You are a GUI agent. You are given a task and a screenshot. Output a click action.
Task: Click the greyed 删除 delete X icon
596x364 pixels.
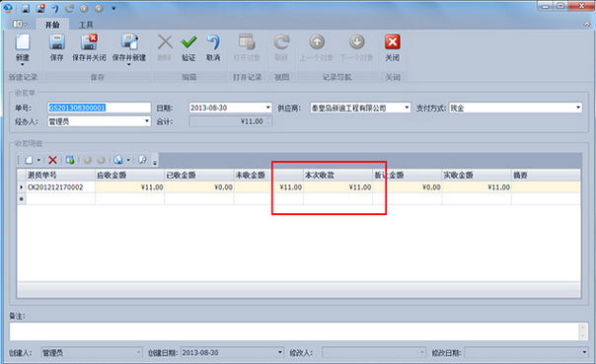point(165,42)
